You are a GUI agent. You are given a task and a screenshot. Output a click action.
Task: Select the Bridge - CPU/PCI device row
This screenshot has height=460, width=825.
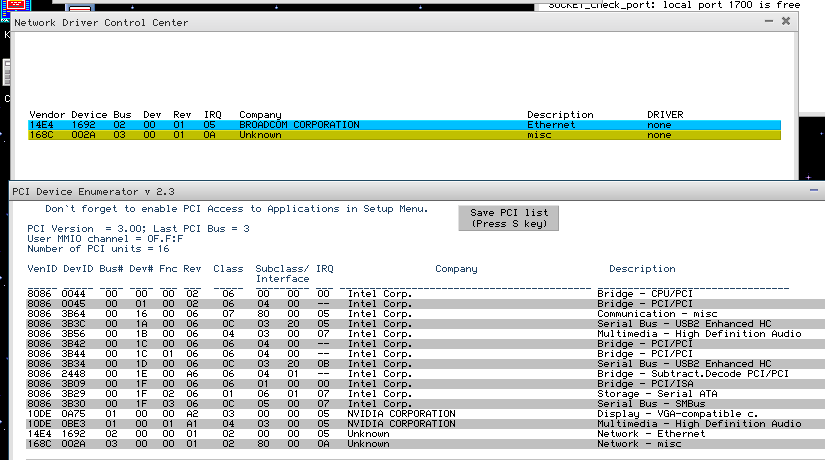pos(400,293)
